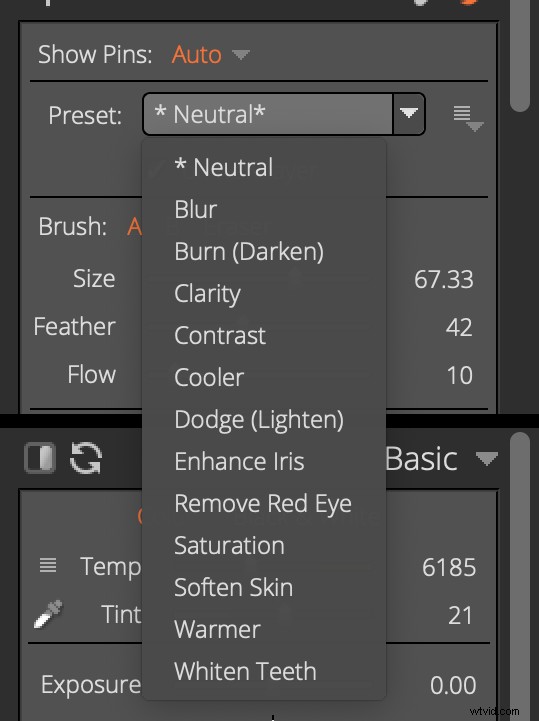Click the lower panel vertical scrollbar
Image resolution: width=539 pixels, height=721 pixels.
point(520,575)
